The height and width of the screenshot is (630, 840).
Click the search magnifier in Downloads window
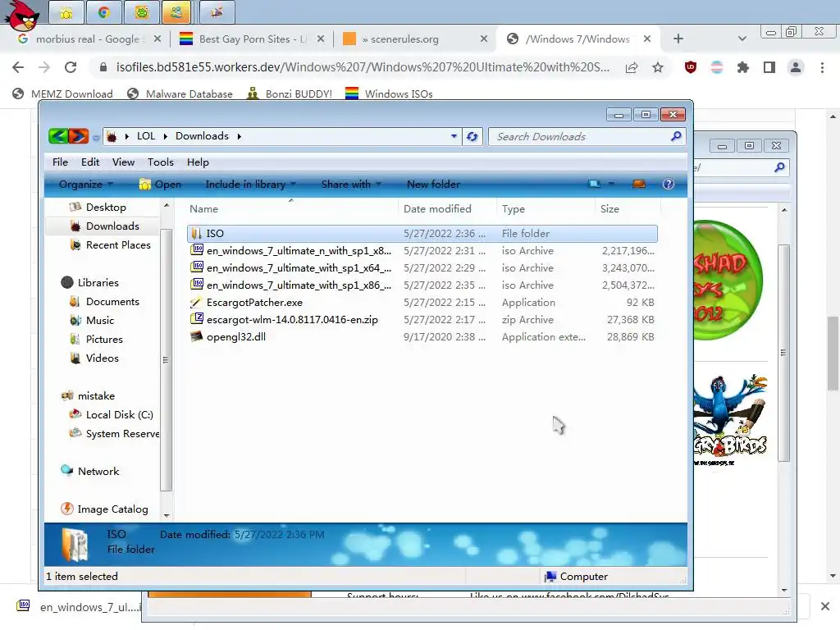click(x=676, y=136)
